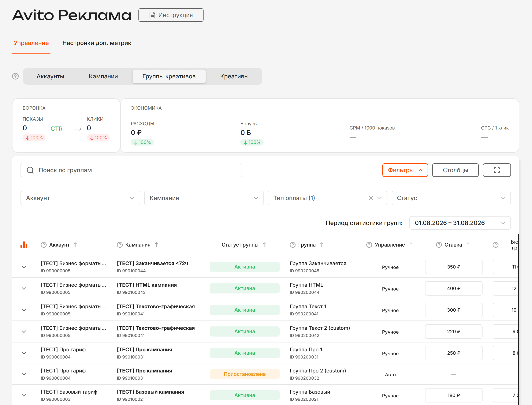Switch to Креативы level tab
The image size is (532, 405).
234,76
